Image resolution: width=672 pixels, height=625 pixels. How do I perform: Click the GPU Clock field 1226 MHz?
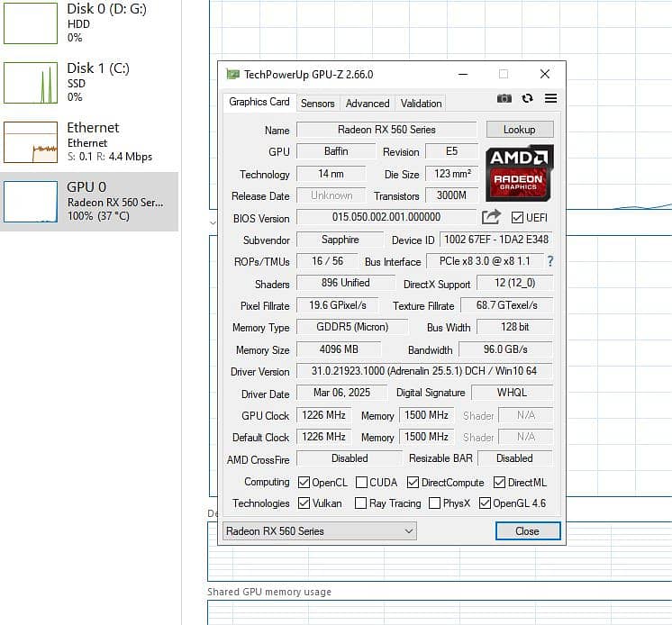[323, 415]
